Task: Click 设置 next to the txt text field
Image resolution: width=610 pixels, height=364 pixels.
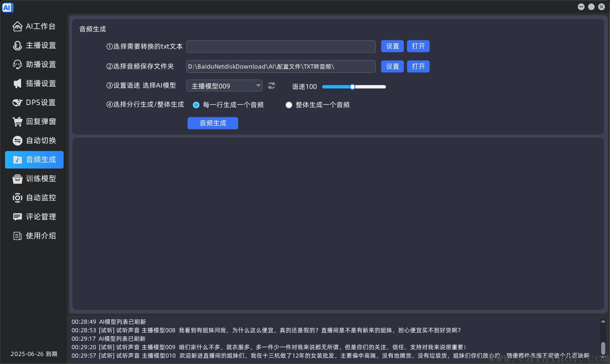Action: click(x=392, y=46)
